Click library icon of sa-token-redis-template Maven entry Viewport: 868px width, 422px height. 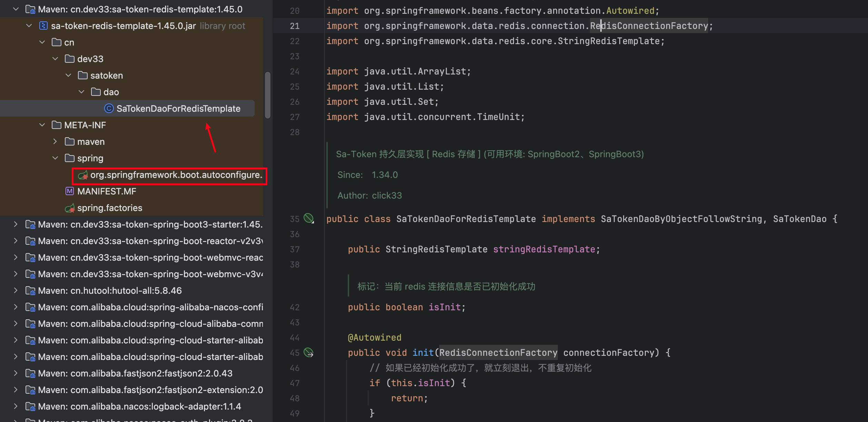click(30, 10)
